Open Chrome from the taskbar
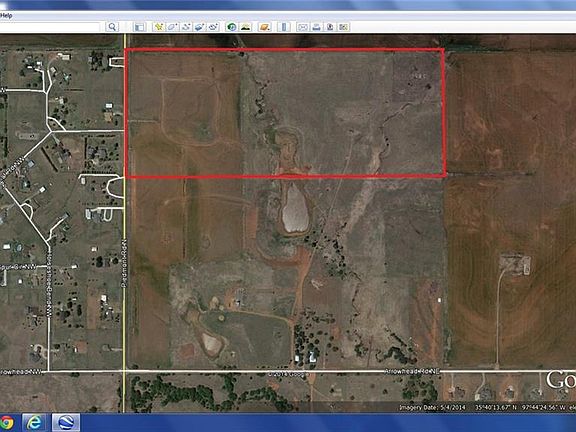 pos(6,423)
